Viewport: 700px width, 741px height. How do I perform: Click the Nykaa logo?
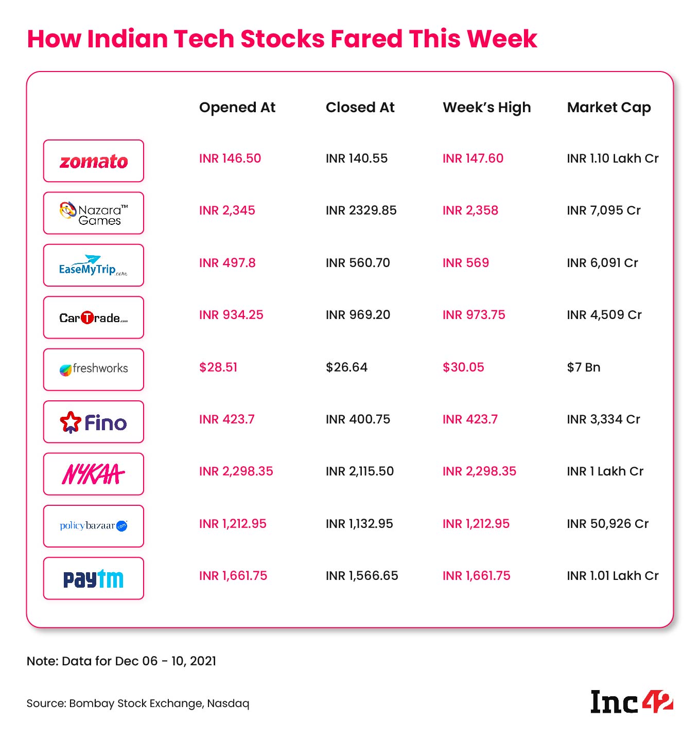93,474
